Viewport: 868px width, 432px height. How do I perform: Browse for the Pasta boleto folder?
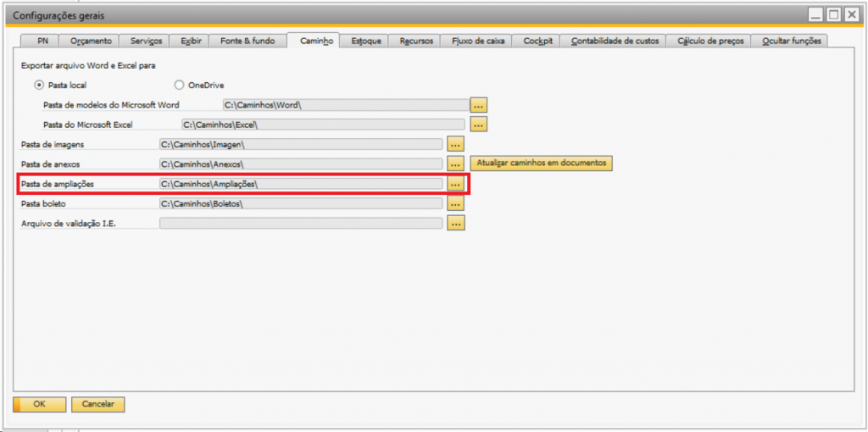pos(456,203)
